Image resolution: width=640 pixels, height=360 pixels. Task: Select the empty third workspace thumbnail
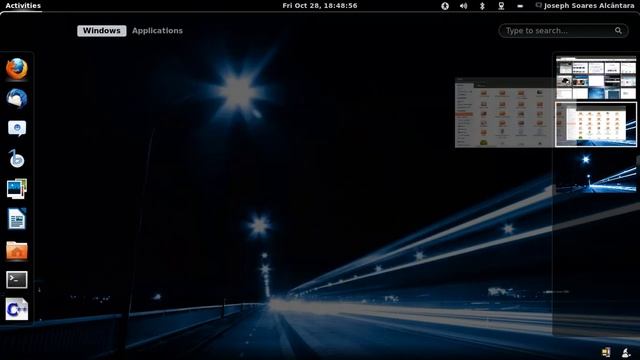[596, 171]
